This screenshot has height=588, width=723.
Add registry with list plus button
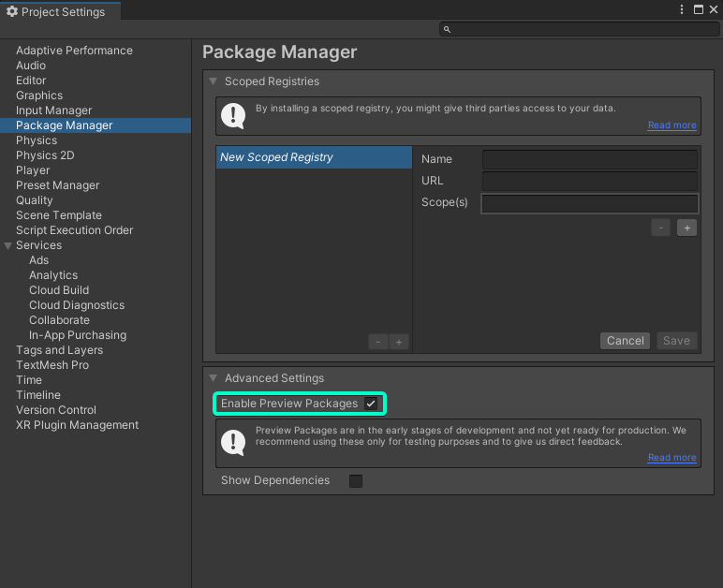(399, 342)
